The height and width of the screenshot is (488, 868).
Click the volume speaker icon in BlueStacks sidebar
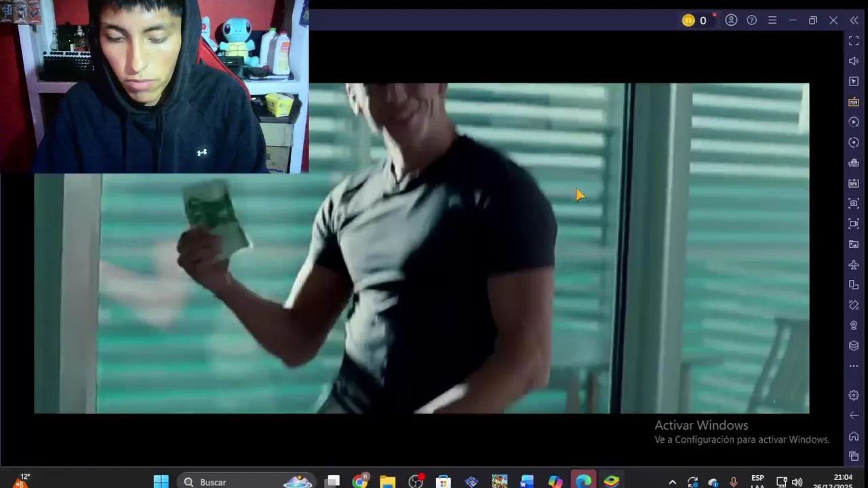tap(854, 61)
